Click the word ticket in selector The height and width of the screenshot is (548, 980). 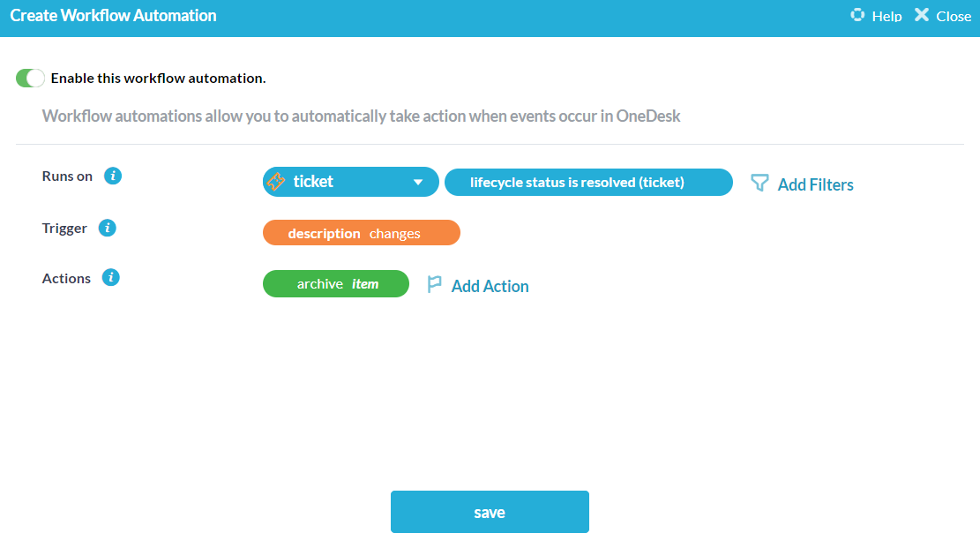point(313,182)
